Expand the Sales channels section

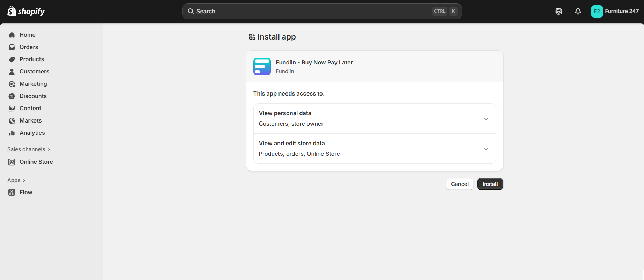coord(29,149)
